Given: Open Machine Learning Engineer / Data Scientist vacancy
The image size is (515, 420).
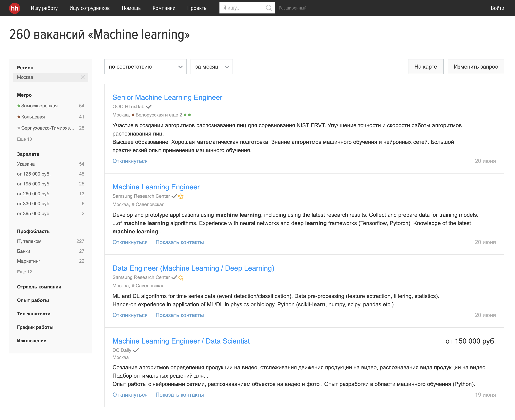Looking at the screenshot, I should coord(181,341).
